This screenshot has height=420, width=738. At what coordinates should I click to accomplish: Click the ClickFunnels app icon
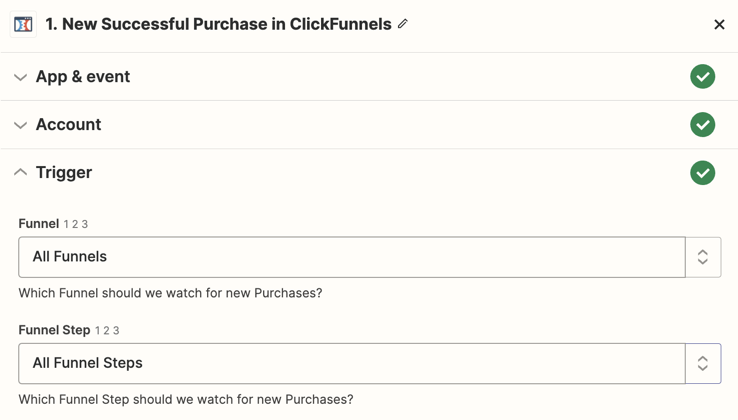coord(23,24)
